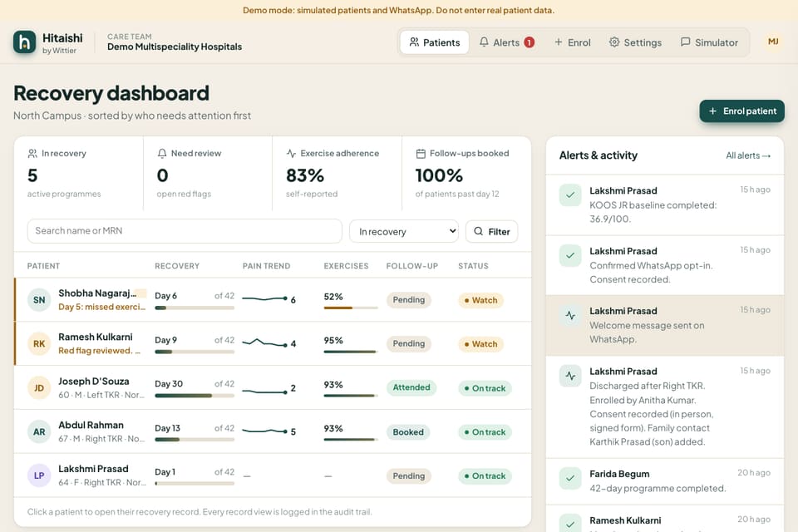
Task: Click the Alerts bell icon in navigation
Action: [x=484, y=42]
